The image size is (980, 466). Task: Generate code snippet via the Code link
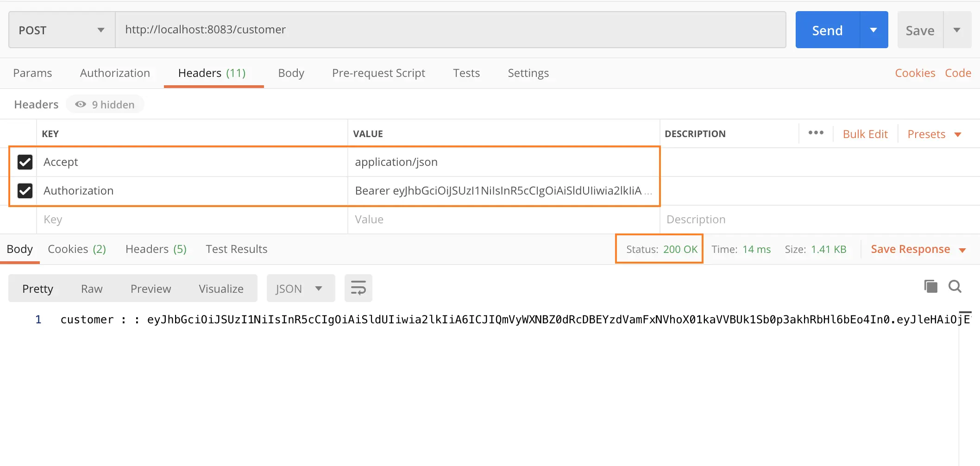click(x=958, y=73)
